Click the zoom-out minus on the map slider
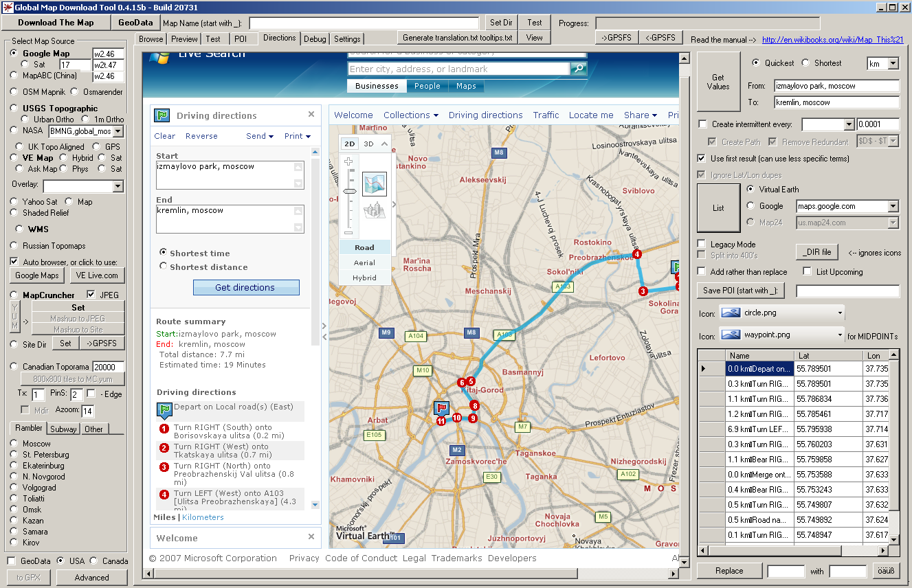The width and height of the screenshot is (912, 588). [348, 233]
